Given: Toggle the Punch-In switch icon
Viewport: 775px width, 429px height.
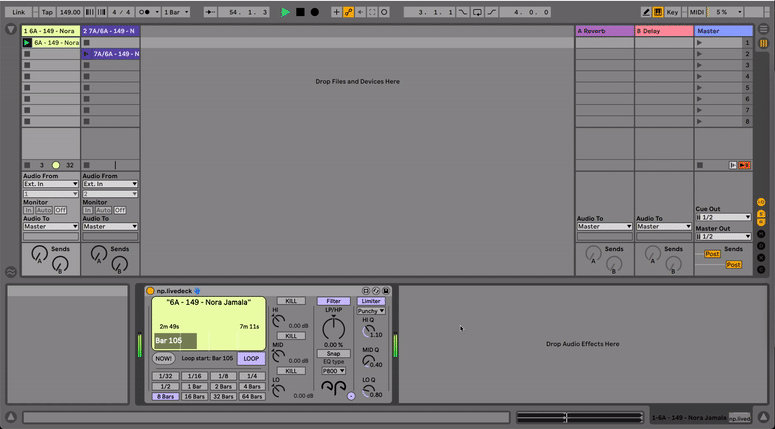Looking at the screenshot, I should tap(463, 12).
